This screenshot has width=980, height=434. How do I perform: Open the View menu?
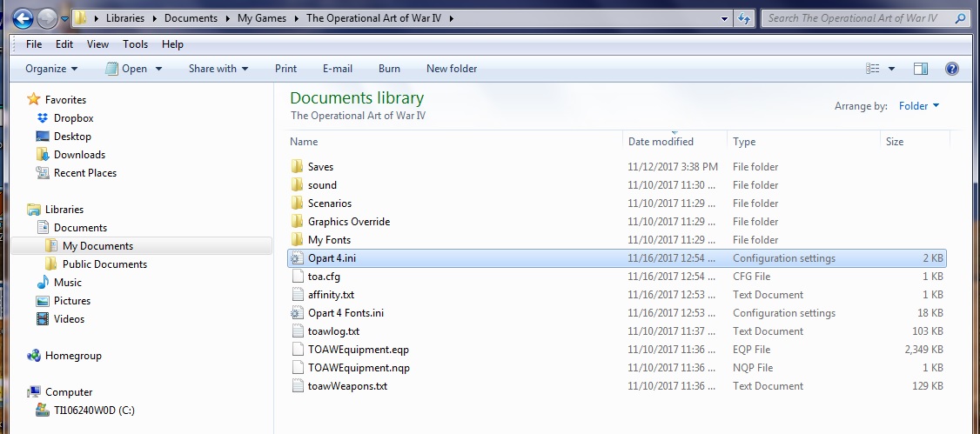tap(97, 44)
